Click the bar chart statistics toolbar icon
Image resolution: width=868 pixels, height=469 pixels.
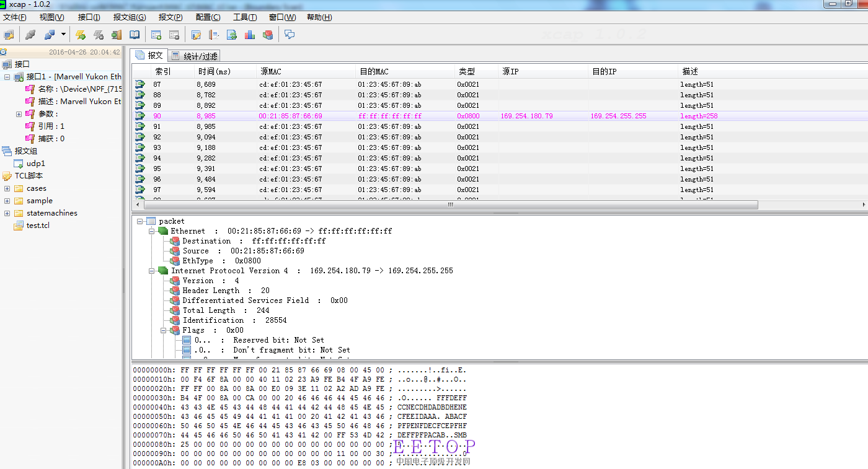click(x=250, y=35)
